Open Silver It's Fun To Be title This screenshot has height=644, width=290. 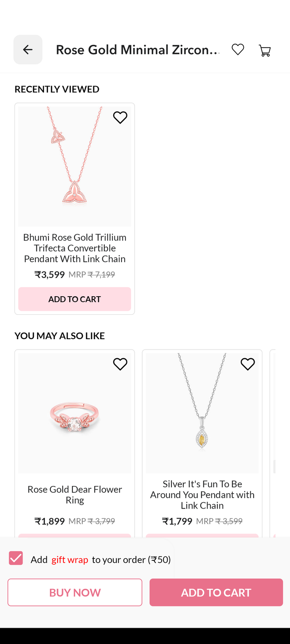click(202, 495)
